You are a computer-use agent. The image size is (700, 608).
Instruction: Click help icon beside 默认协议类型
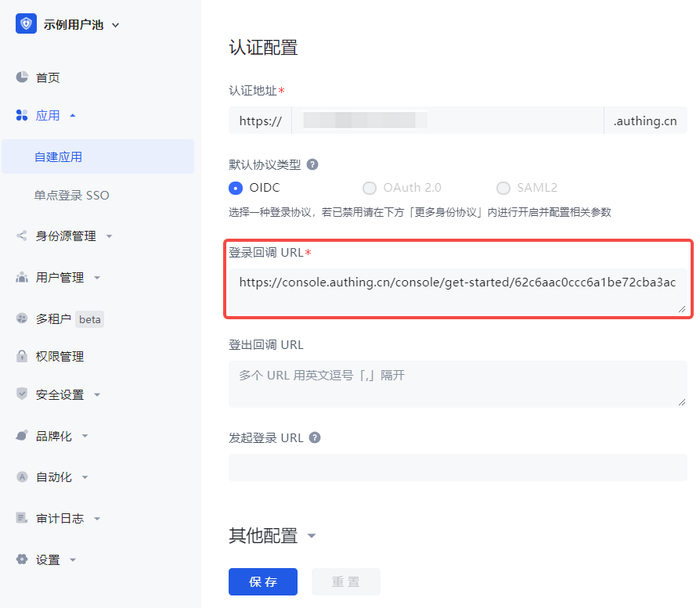tap(312, 164)
